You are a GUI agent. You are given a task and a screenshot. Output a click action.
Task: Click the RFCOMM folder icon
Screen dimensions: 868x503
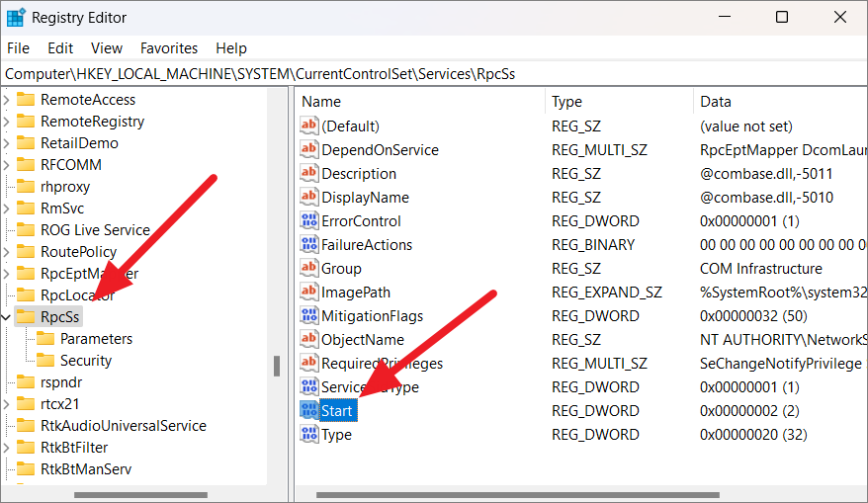coord(26,165)
